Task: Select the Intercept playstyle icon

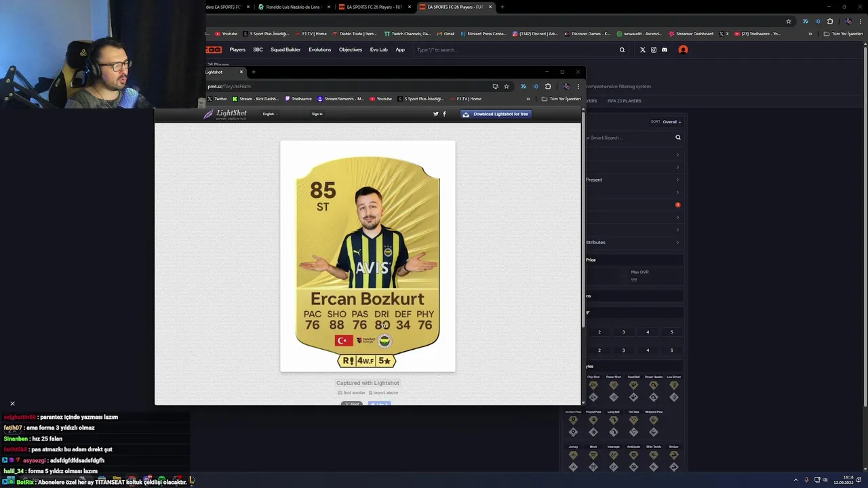Action: (614, 455)
